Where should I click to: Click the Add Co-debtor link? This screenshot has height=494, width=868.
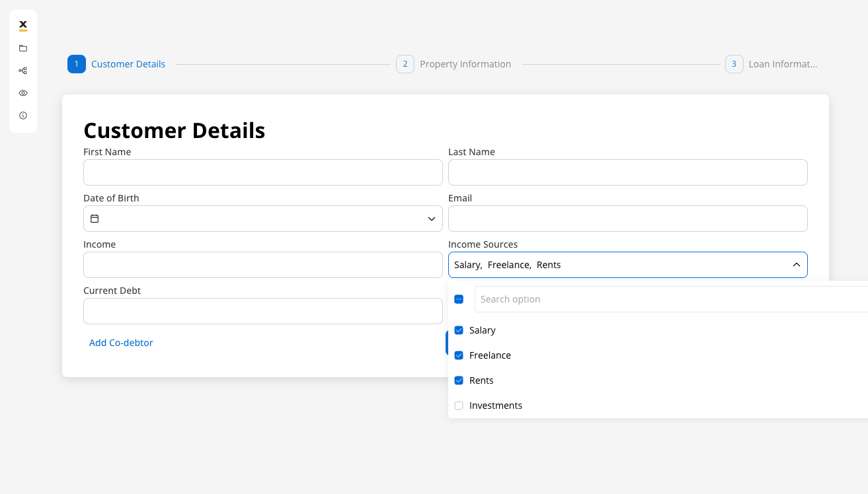tap(121, 343)
